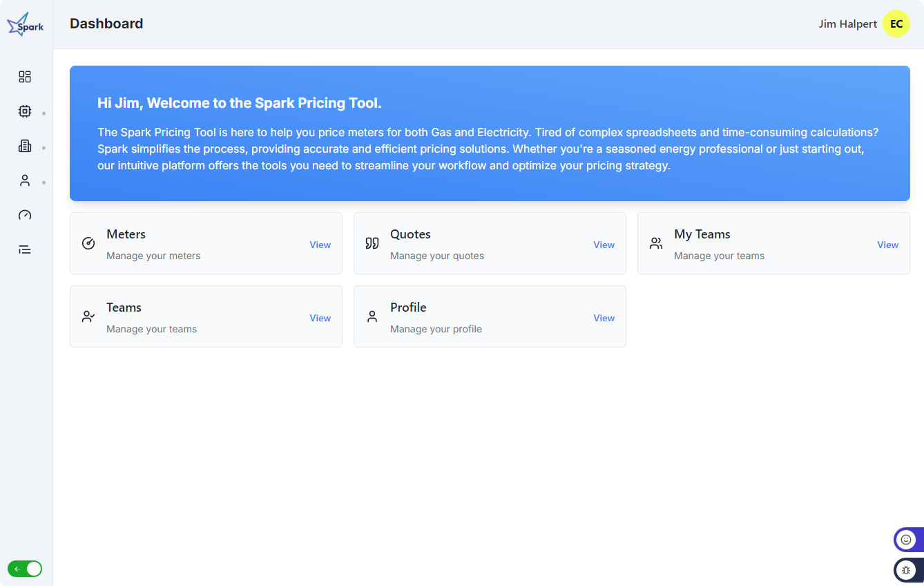
Task: Open View link on My Teams card
Action: 887,245
